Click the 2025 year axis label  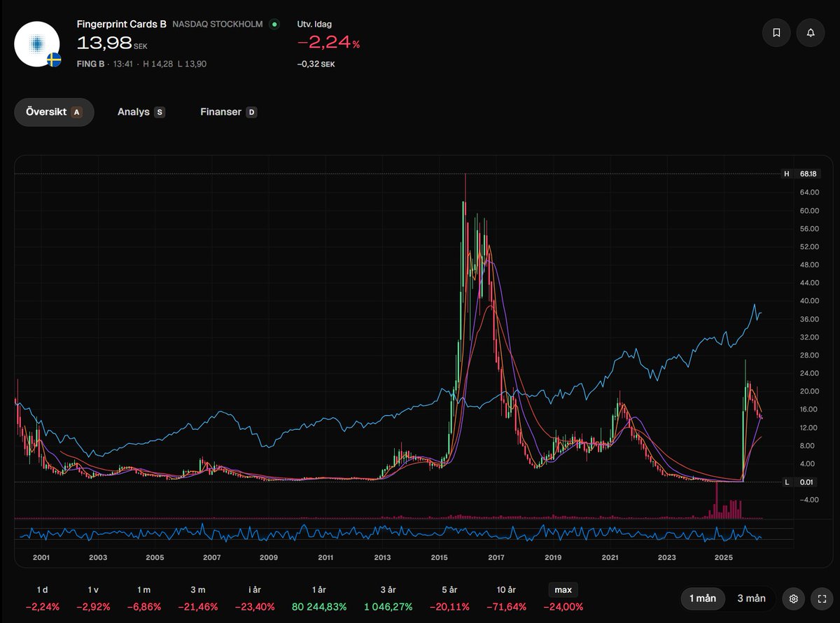point(724,558)
